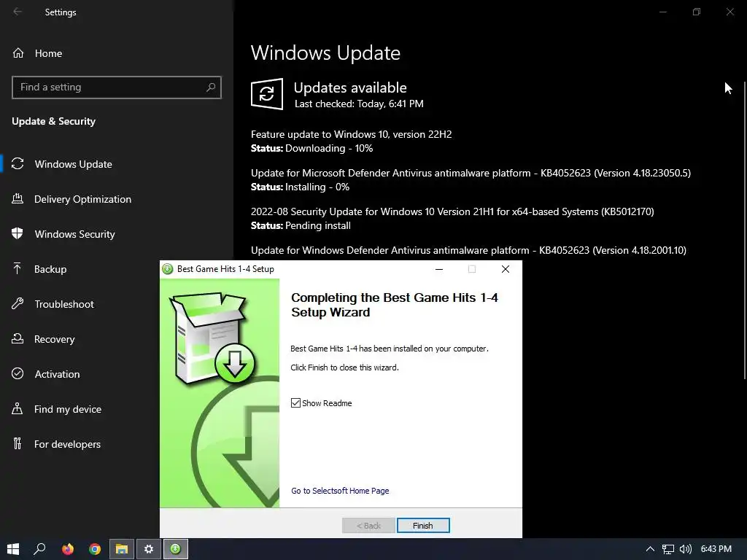Image resolution: width=747 pixels, height=560 pixels.
Task: Click the Status: Installing - 0% text
Action: pyautogui.click(x=300, y=187)
